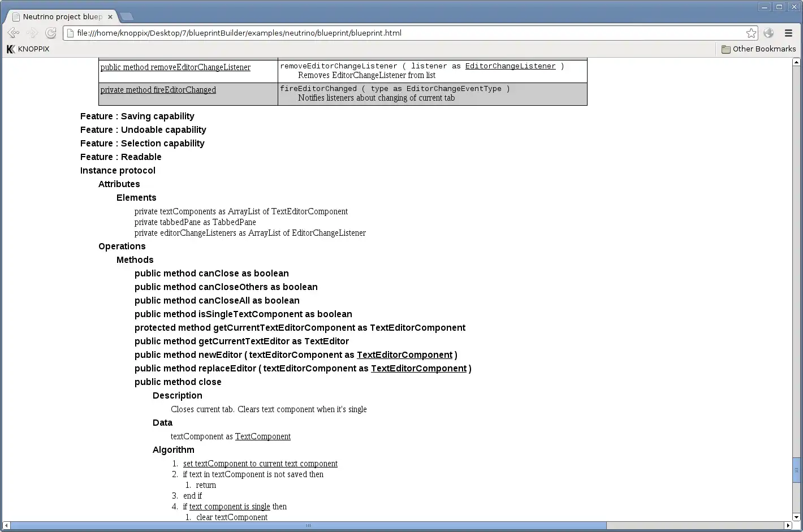Open the KNOPPIX bookmark
This screenshot has width=803, height=532.
pyautogui.click(x=28, y=49)
